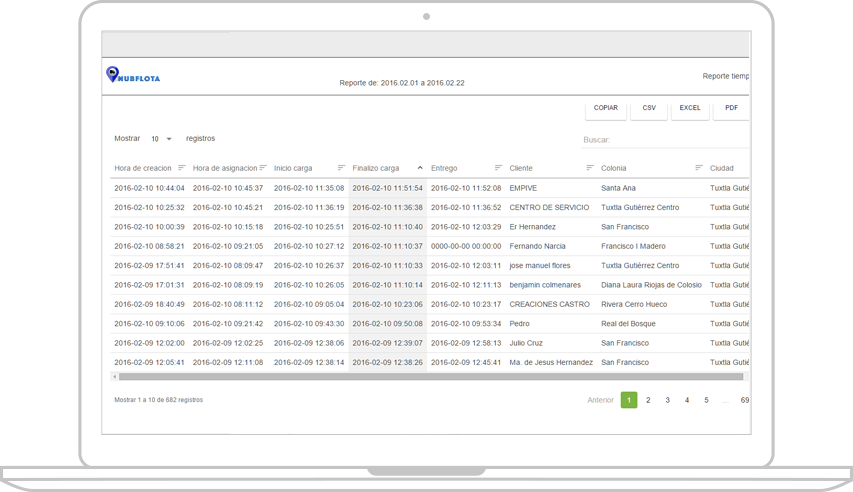The image size is (853, 492).
Task: Download report using PDF button
Action: point(731,108)
